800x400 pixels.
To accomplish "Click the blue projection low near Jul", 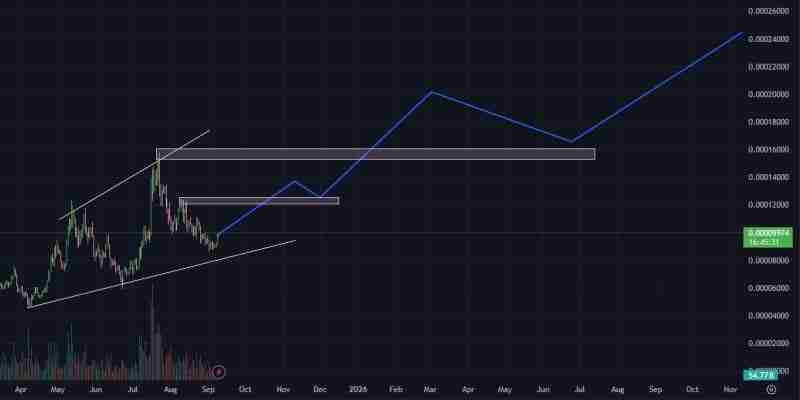I will point(571,142).
